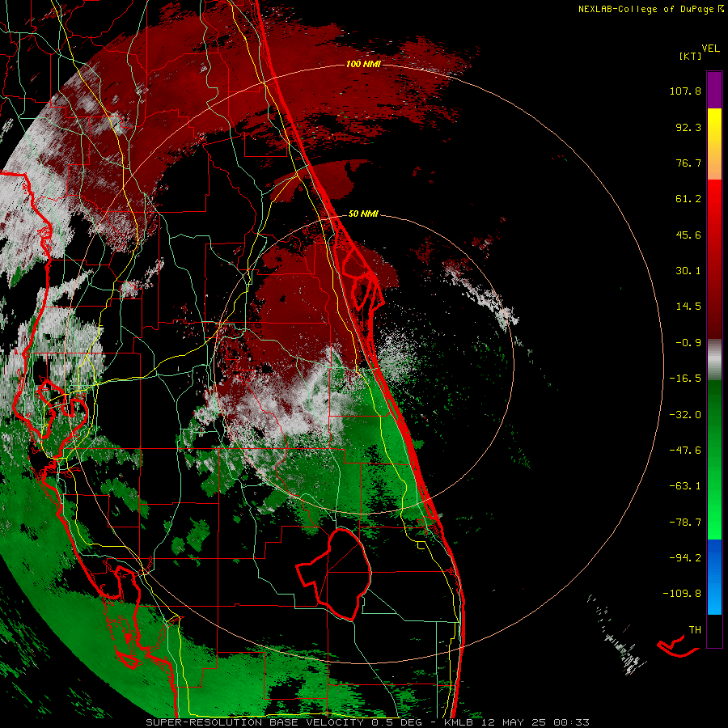Click the 76.7 velocity scale value
The image size is (728, 728).
688,163
